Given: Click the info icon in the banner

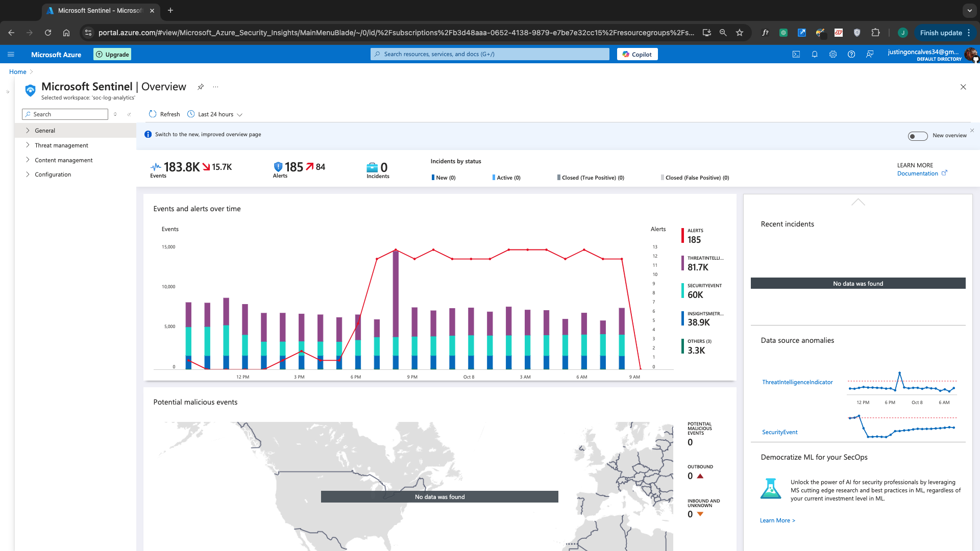Looking at the screenshot, I should [148, 134].
